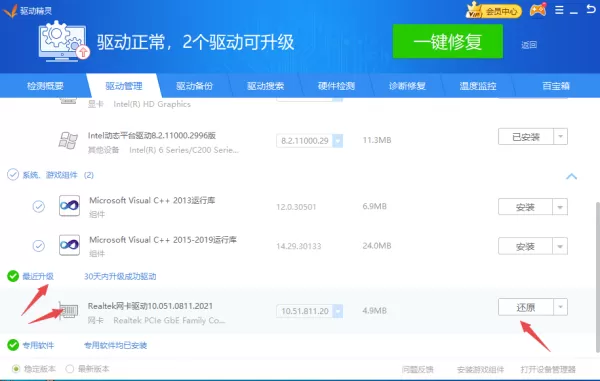Click the green 一键修复 button
The width and height of the screenshot is (600, 381).
[448, 41]
